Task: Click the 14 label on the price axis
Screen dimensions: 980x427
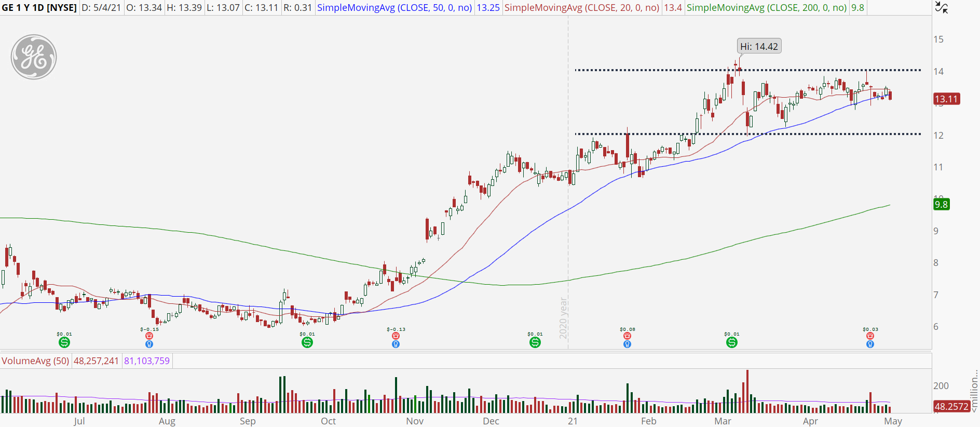Action: (938, 72)
